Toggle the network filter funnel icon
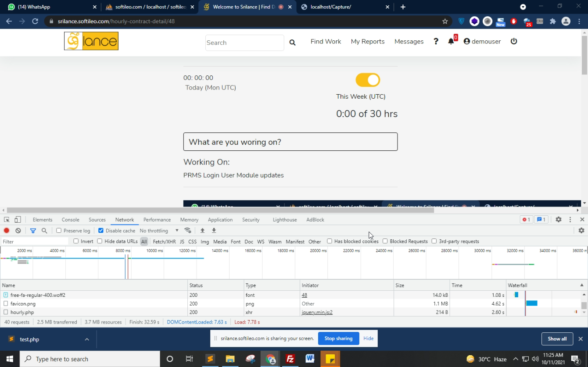Viewport: 588px width, 367px height. pos(33,231)
